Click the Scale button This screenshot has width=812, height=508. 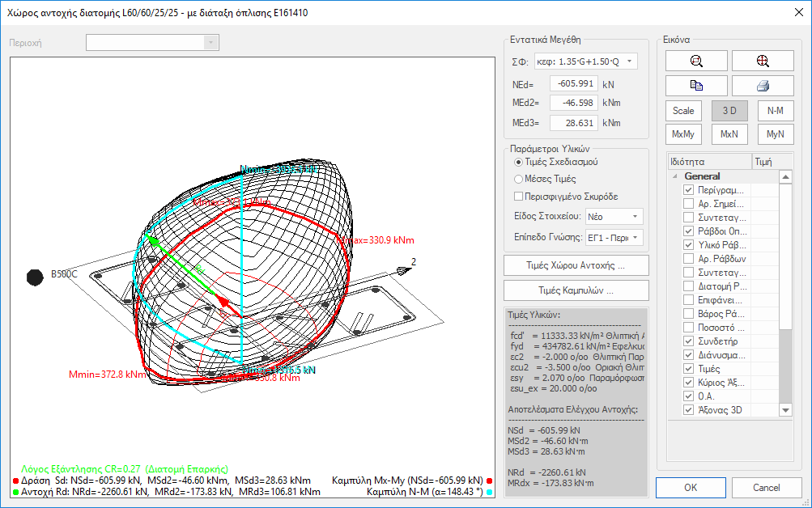[x=683, y=111]
